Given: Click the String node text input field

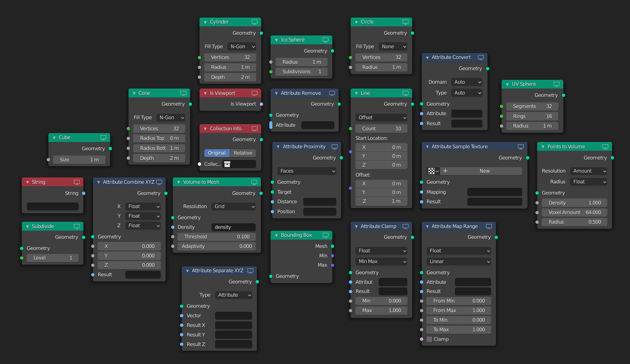Looking at the screenshot, I should click(53, 207).
